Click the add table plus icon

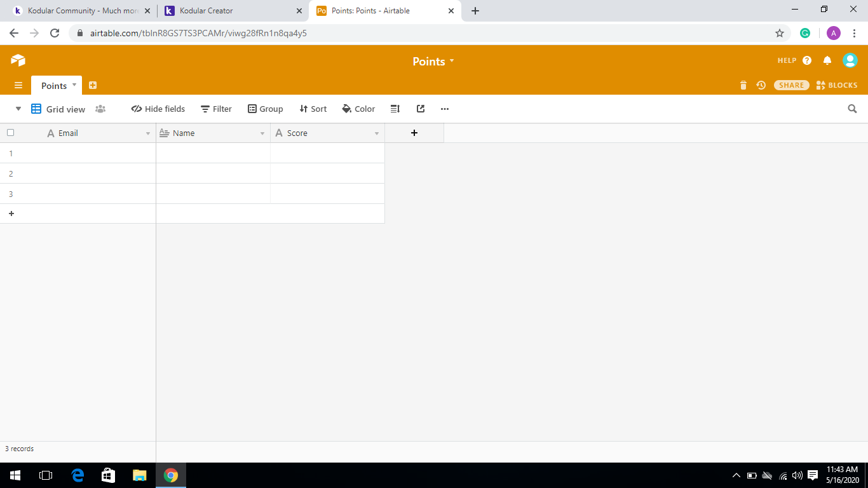pos(93,85)
